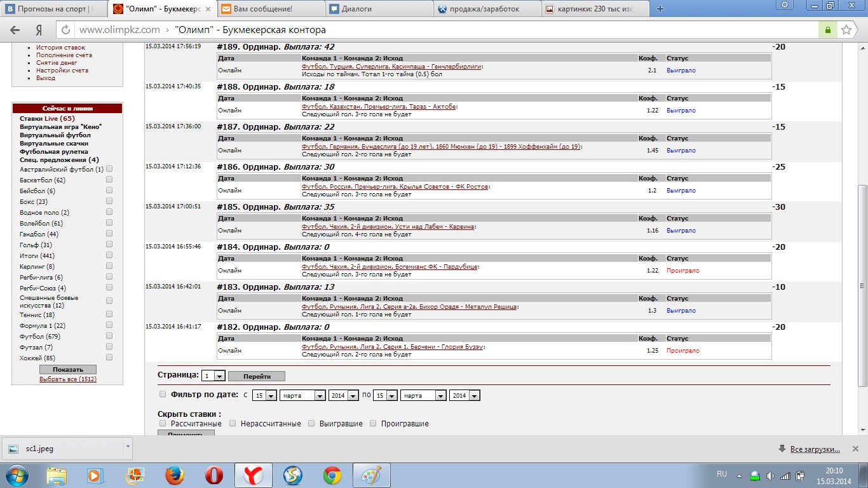The image size is (868, 488).
Task: Check 'Проигравшие' hide-bets checkbox
Action: pyautogui.click(x=373, y=423)
